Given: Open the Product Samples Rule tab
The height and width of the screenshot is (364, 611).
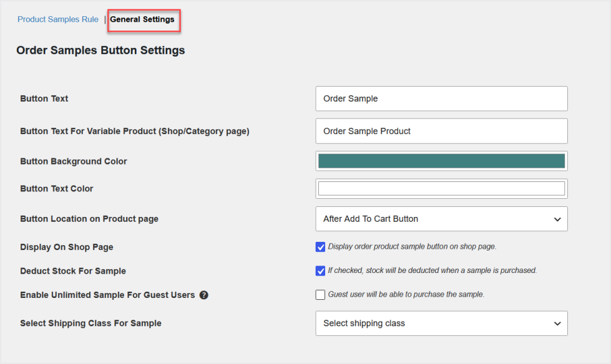Looking at the screenshot, I should 57,19.
